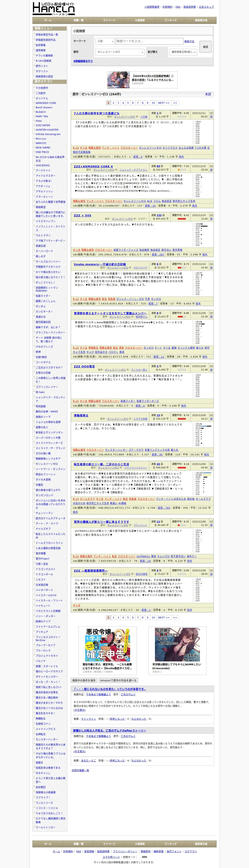Click the 検索 search button

click(206, 47)
